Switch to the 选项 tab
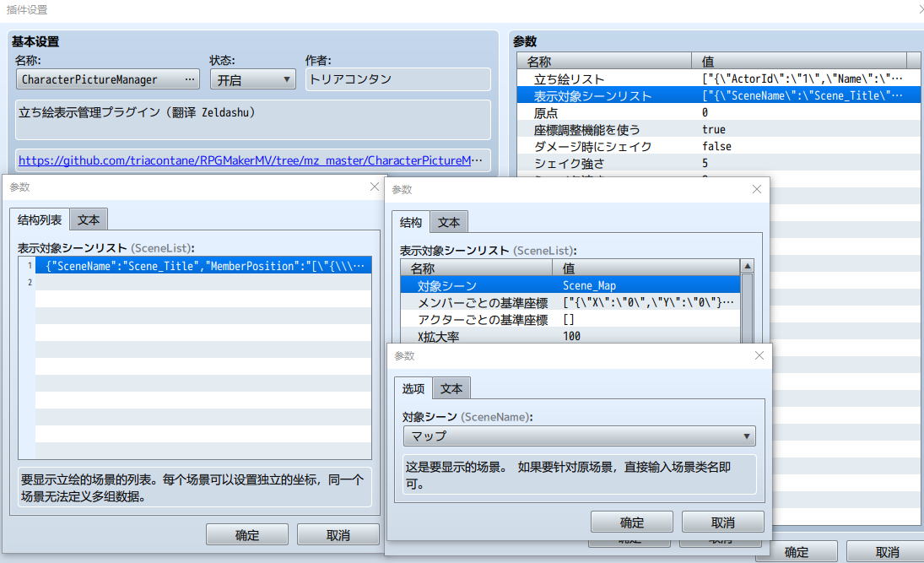Viewport: 924px width, 563px height. (x=413, y=388)
